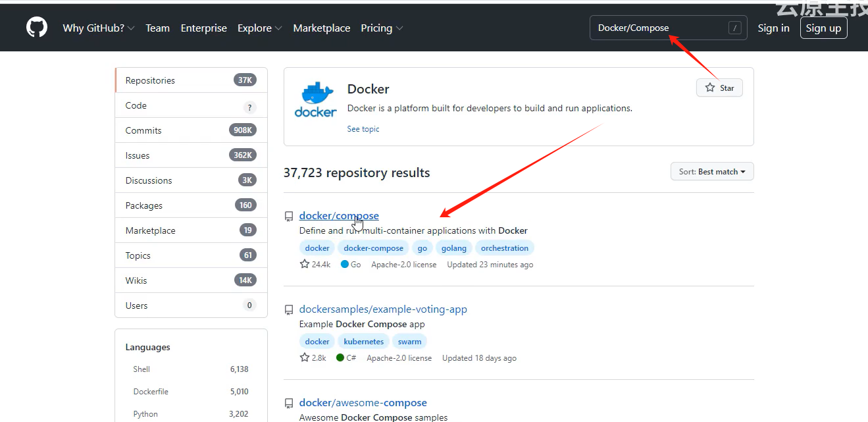Expand the Why GitHub? dropdown

tap(98, 28)
